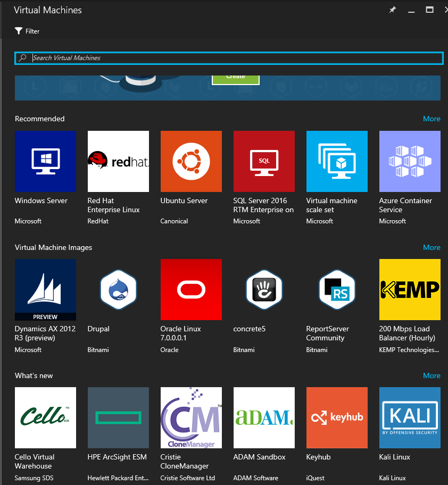Click the "Cristie Software Ltd" publisher label
Screen dimensions: 448x485
tap(187, 478)
